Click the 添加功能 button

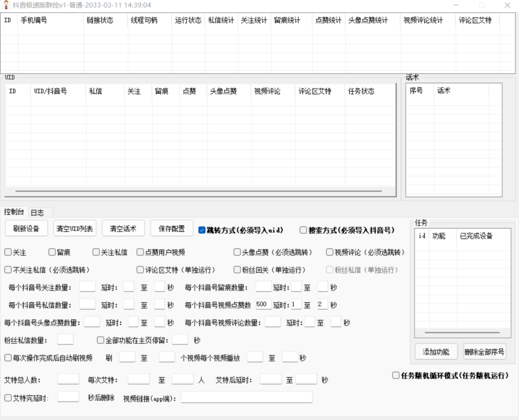[x=436, y=352]
